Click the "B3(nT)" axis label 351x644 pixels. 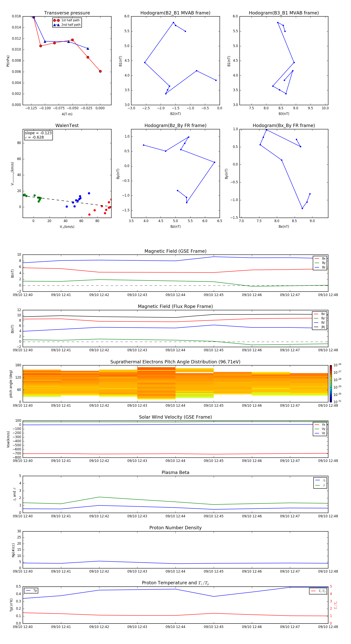pos(284,114)
